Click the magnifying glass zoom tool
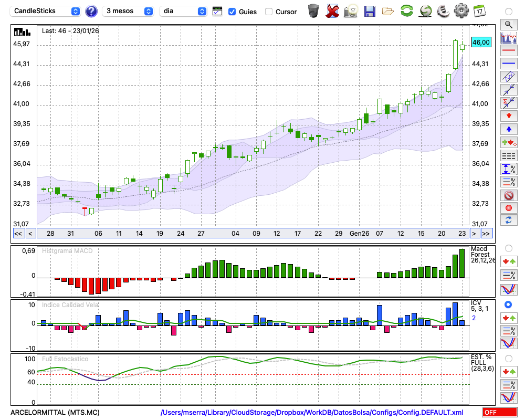The height and width of the screenshot is (420, 525). 508,24
